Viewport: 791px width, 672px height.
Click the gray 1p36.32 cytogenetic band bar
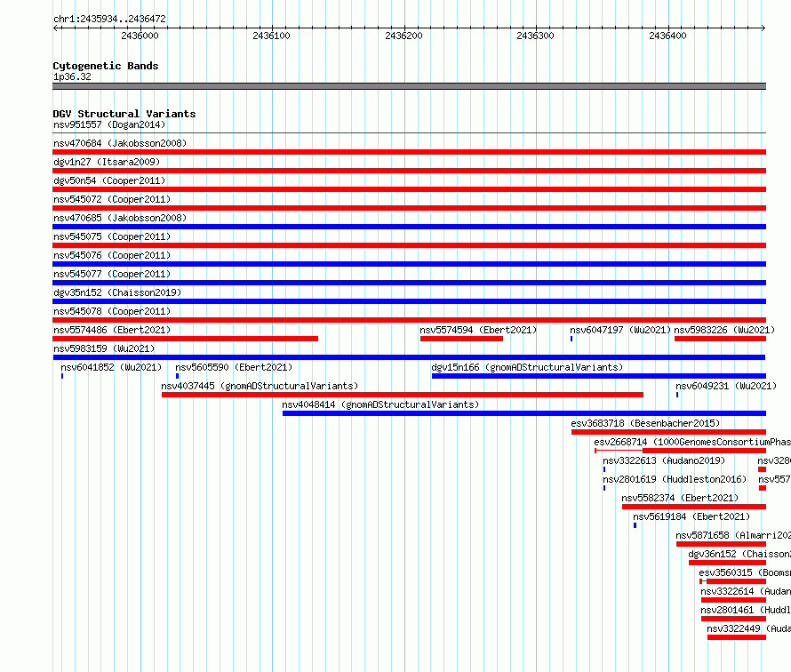click(x=409, y=86)
